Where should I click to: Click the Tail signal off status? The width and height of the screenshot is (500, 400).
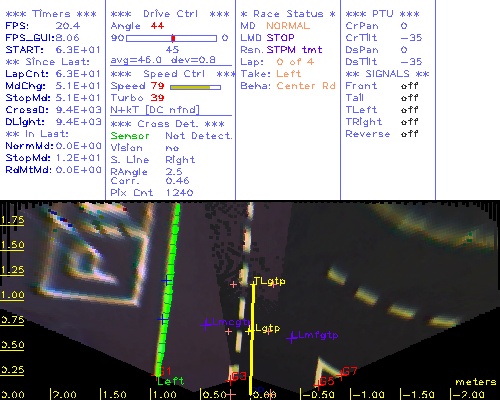[409, 98]
